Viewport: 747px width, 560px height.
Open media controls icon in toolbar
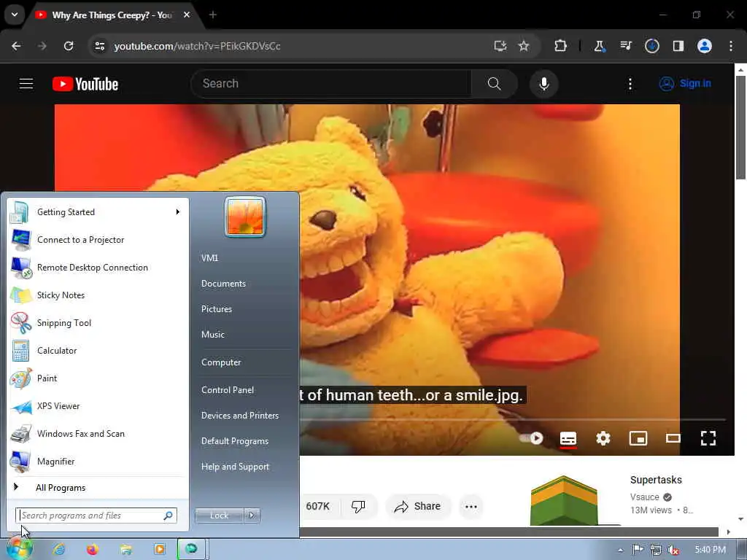point(625,46)
